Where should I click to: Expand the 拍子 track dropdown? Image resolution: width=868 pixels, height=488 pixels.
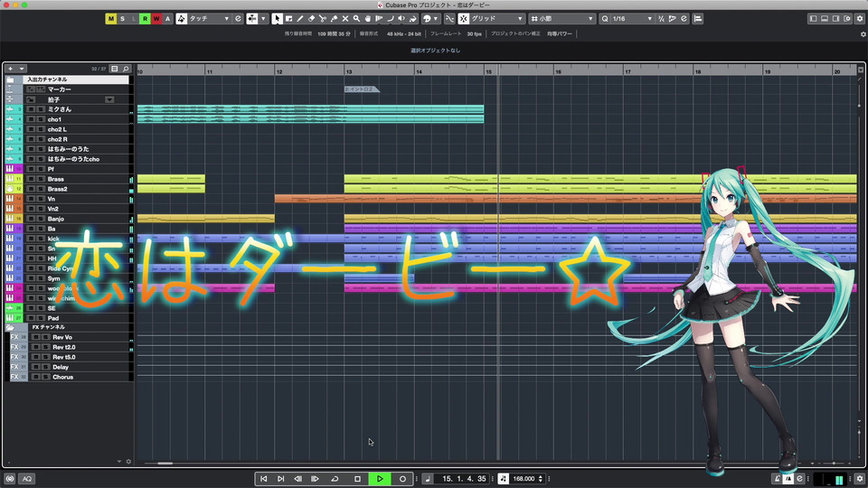coord(109,99)
